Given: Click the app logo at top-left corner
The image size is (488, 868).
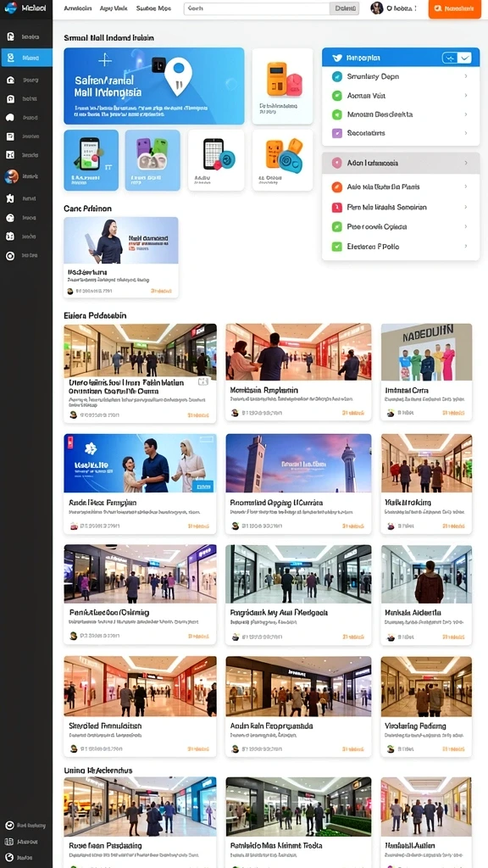Looking at the screenshot, I should (x=10, y=8).
